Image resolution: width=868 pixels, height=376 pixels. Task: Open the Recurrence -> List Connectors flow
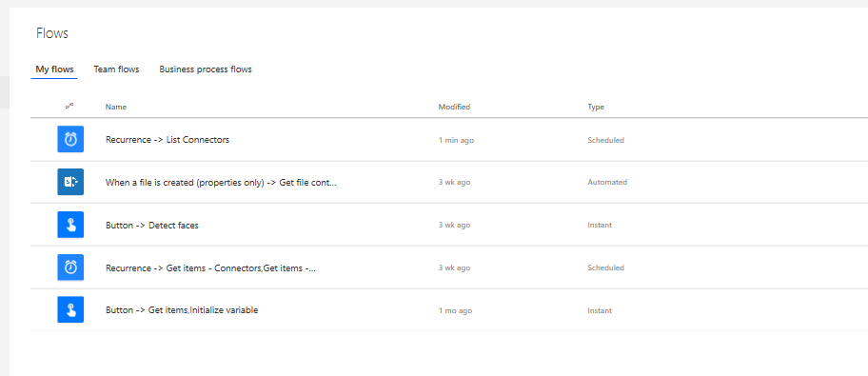[x=168, y=140]
